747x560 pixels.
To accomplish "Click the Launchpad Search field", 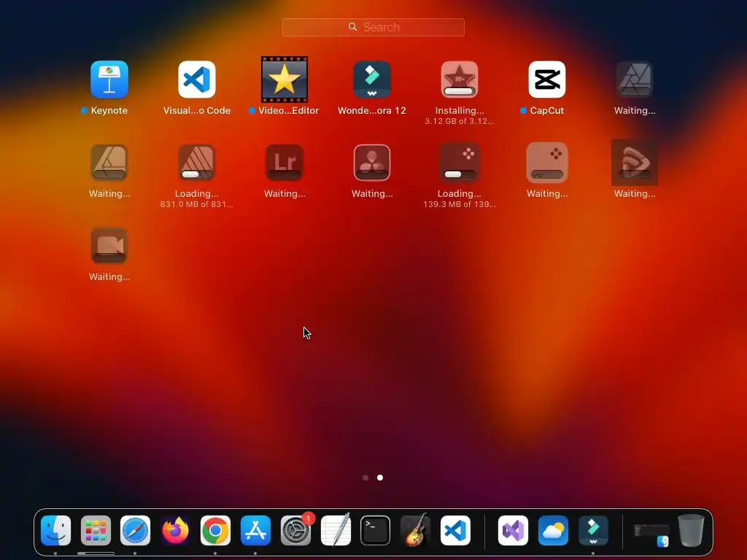I will tap(373, 27).
